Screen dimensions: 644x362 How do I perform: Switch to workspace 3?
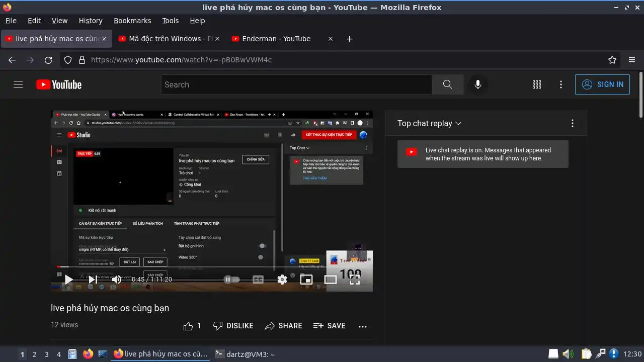(46, 354)
